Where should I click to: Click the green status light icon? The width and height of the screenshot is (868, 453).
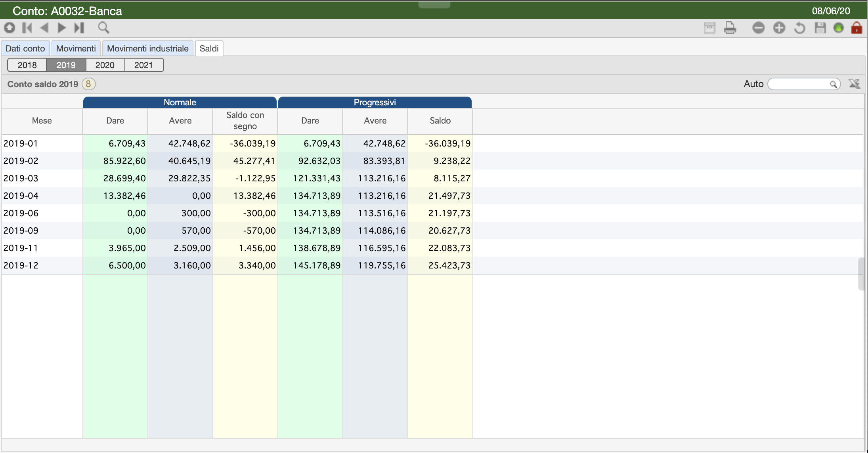(x=838, y=28)
